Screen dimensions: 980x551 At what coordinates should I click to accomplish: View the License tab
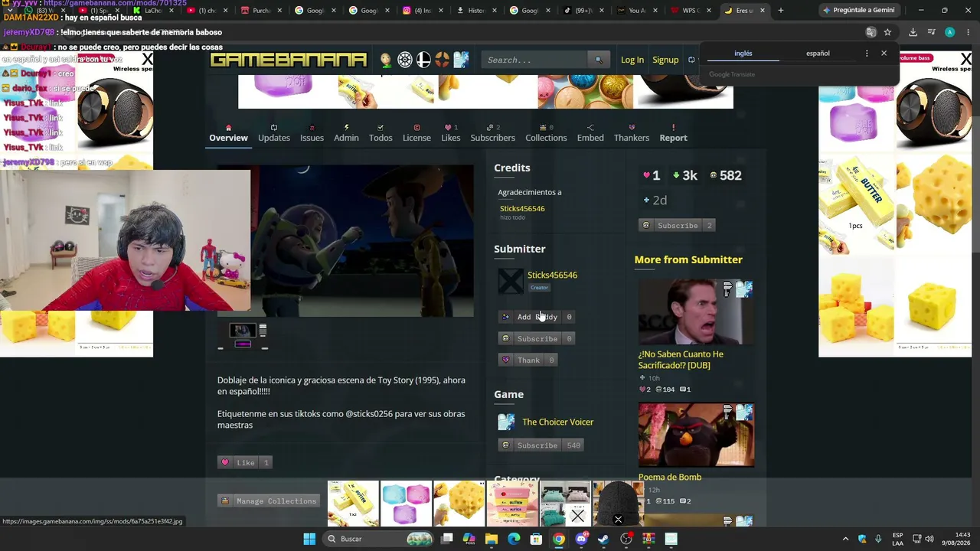416,133
